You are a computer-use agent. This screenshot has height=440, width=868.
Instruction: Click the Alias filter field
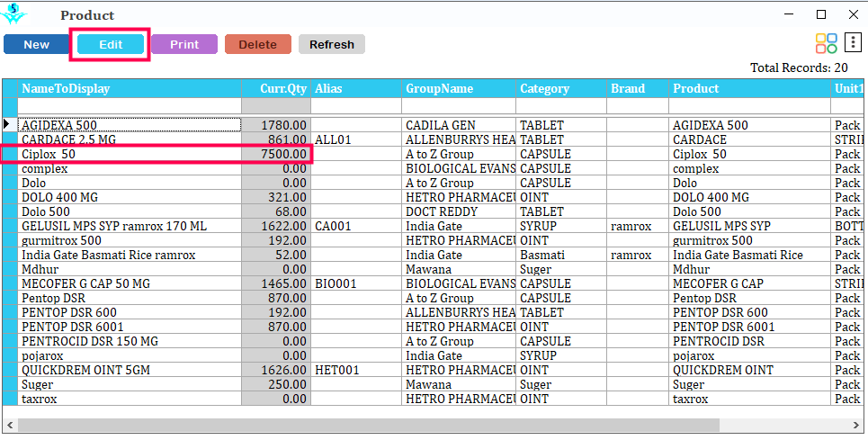point(356,105)
